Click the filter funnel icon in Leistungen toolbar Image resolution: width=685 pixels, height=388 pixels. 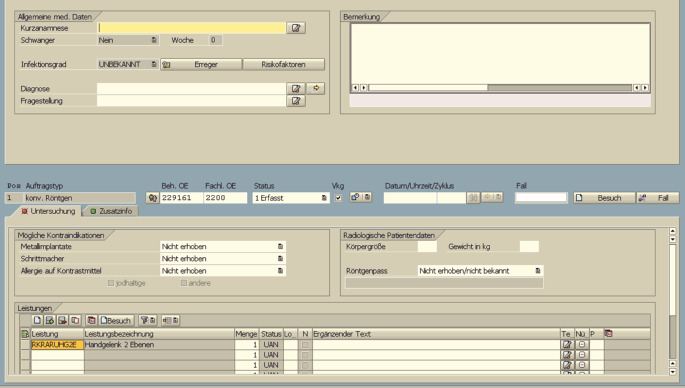pos(144,320)
